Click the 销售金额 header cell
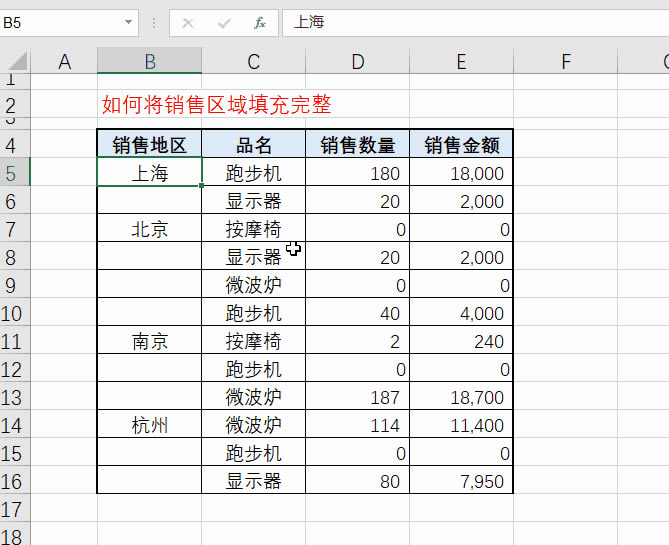The width and height of the screenshot is (669, 545). 461,145
